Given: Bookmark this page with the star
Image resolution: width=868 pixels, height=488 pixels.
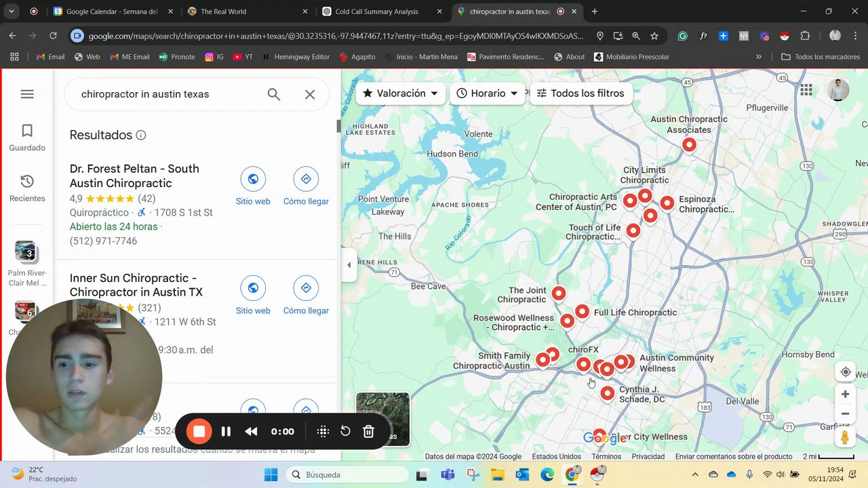Looking at the screenshot, I should click(x=654, y=36).
